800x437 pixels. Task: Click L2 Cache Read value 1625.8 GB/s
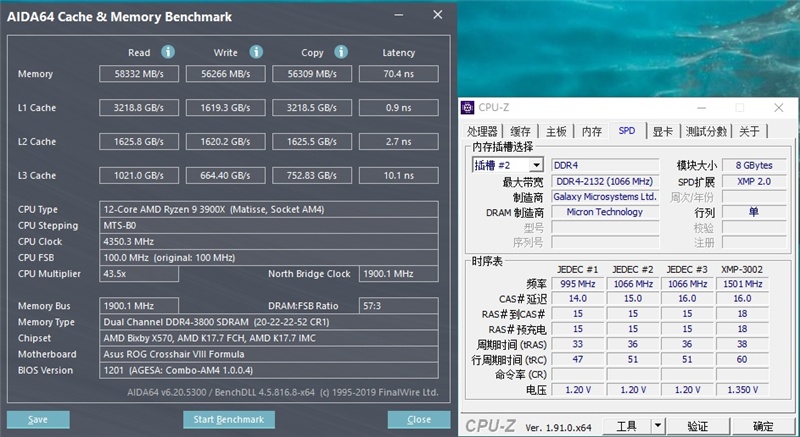point(139,141)
